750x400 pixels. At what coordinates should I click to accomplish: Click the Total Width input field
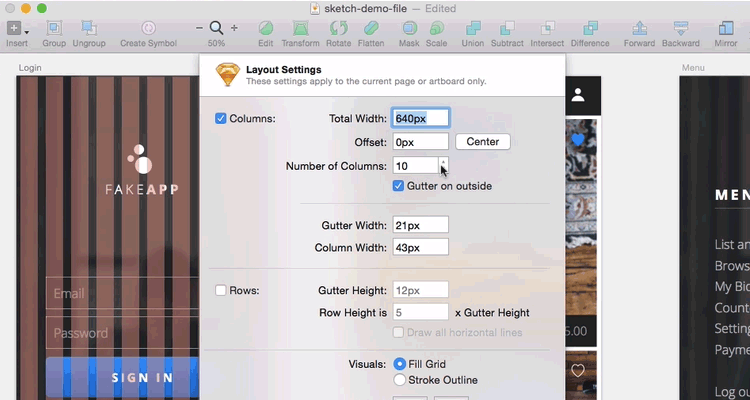tap(421, 118)
